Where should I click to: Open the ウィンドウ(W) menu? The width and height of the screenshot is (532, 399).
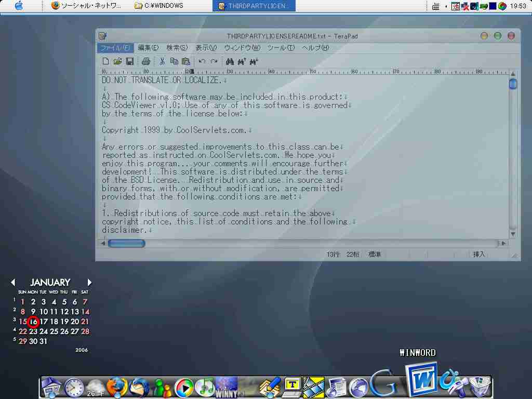[x=242, y=48]
